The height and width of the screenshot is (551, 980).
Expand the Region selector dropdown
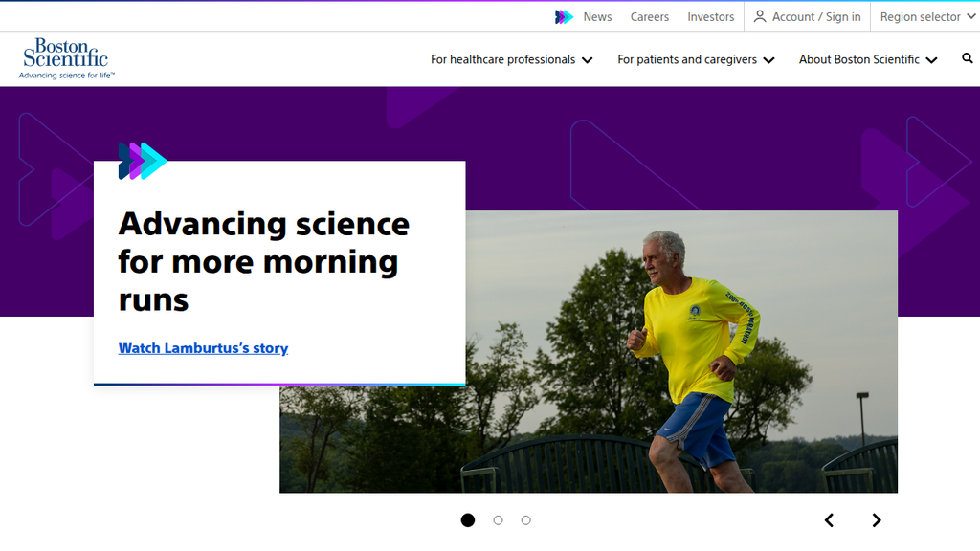(927, 17)
